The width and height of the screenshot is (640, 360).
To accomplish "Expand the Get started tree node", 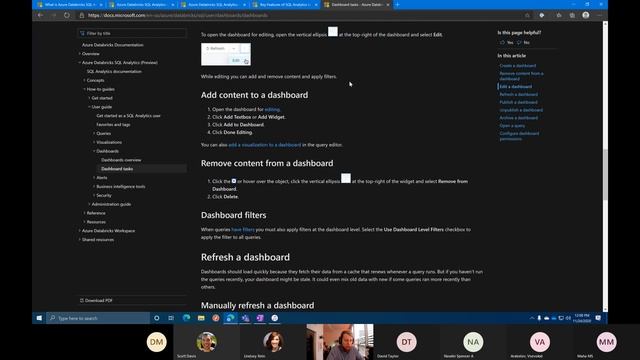I will coord(89,98).
